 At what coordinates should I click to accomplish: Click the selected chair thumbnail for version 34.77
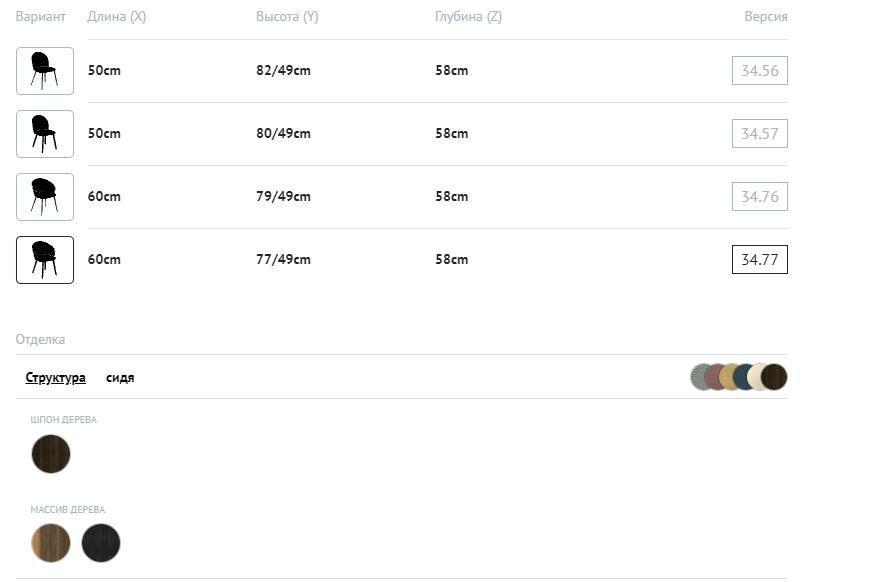[x=45, y=260]
